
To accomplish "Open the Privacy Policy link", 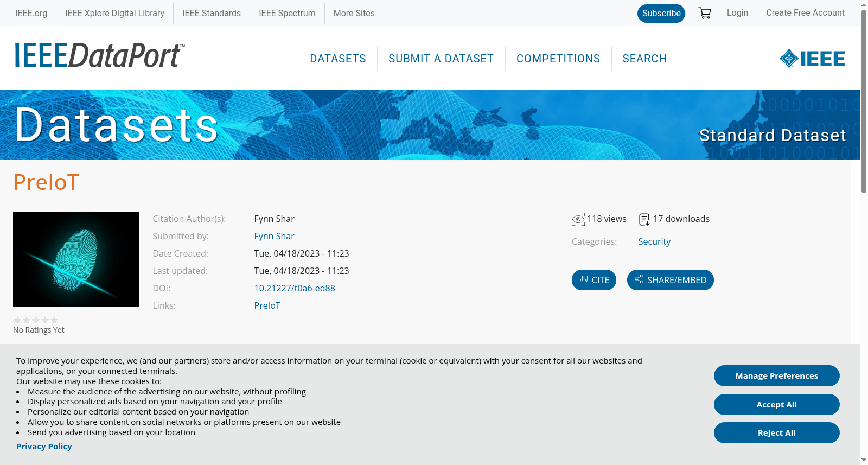I will point(44,446).
